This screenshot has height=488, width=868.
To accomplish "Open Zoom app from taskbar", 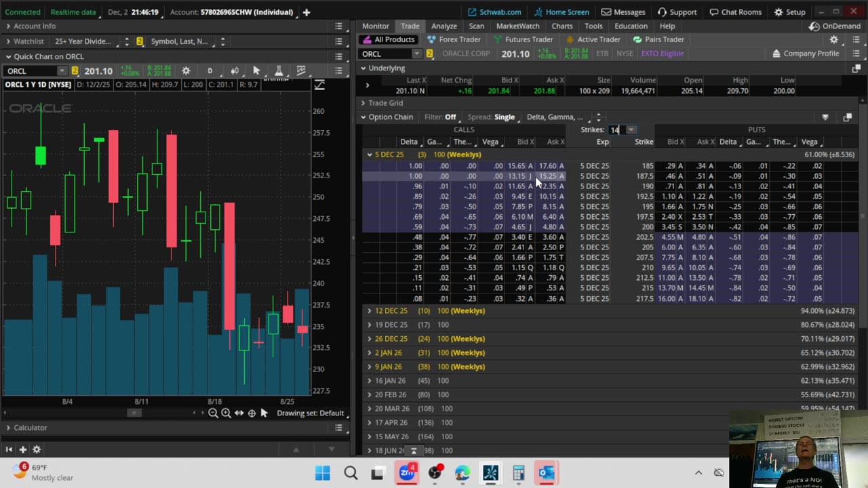I will 407,472.
